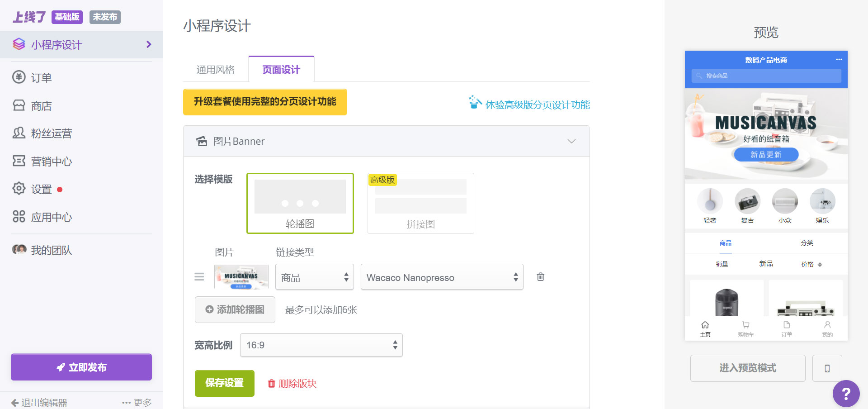Open 我的团队 from the sidebar
Viewport: 868px width, 409px height.
click(x=51, y=250)
